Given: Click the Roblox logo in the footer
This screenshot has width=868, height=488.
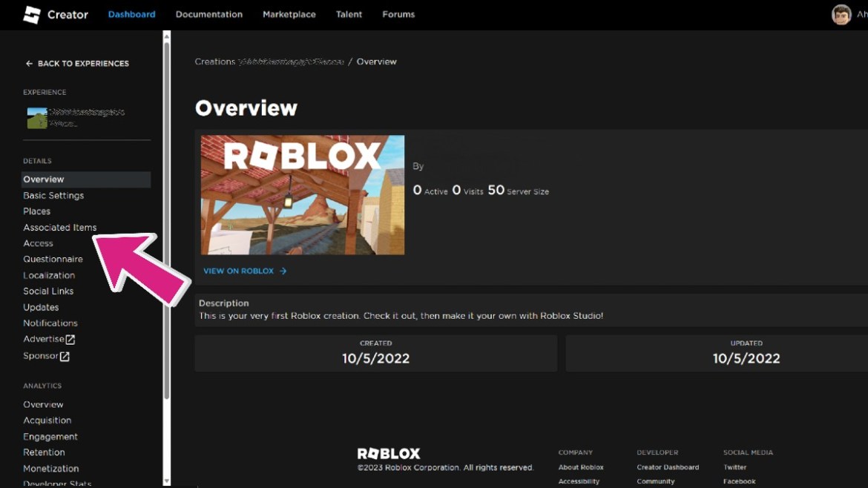Looking at the screenshot, I should 388,453.
